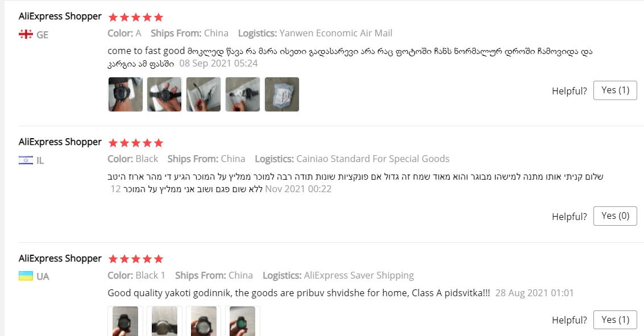This screenshot has width=644, height=336.
Task: Mark the UA review as helpful: Yes (1)
Action: [x=615, y=320]
